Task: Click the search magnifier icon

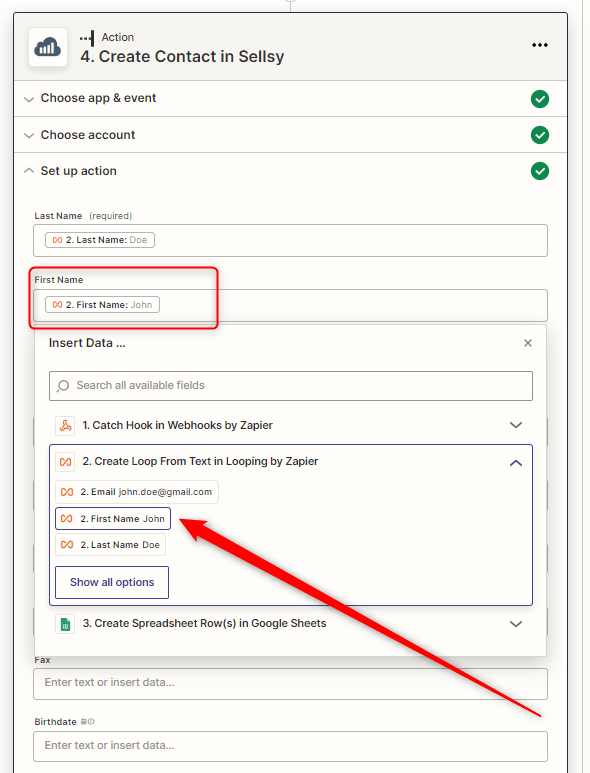Action: tap(63, 386)
